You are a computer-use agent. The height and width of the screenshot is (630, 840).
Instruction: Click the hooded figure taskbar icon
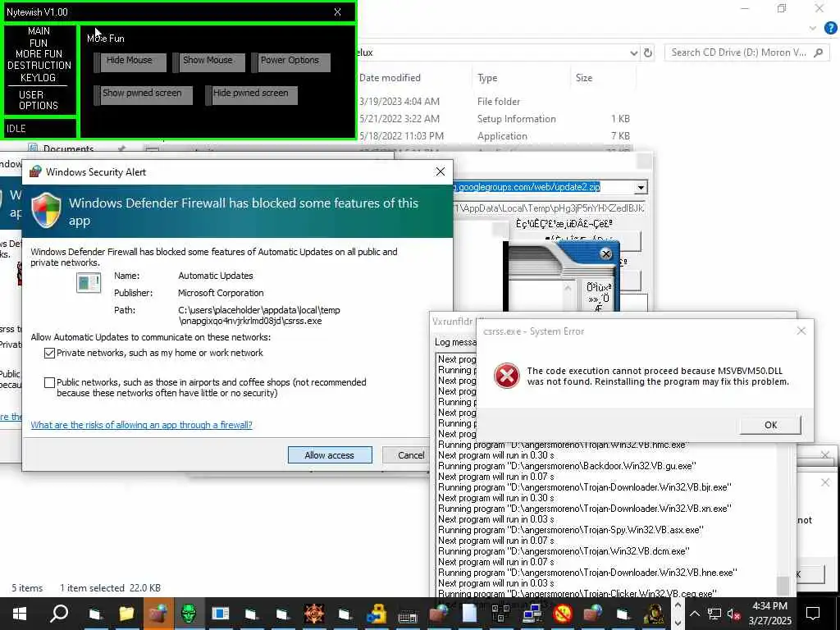click(654, 614)
